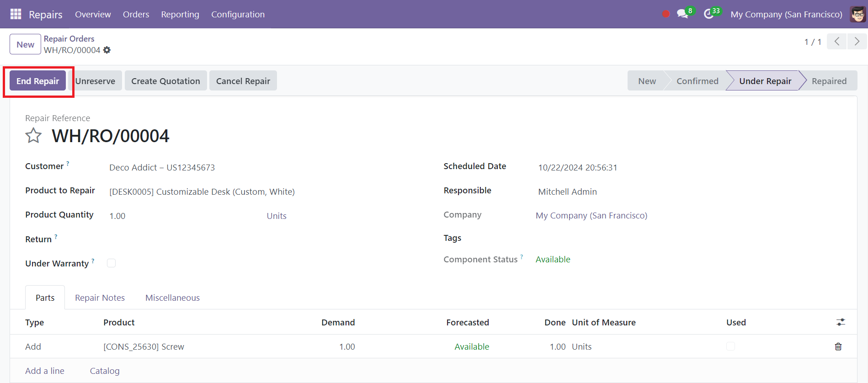Go to next record arrow

(x=857, y=42)
